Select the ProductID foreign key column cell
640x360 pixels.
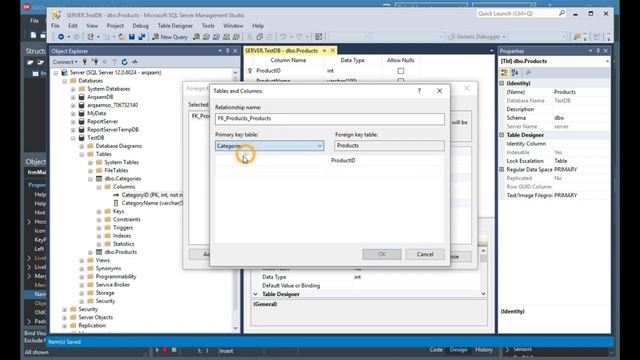[x=385, y=160]
